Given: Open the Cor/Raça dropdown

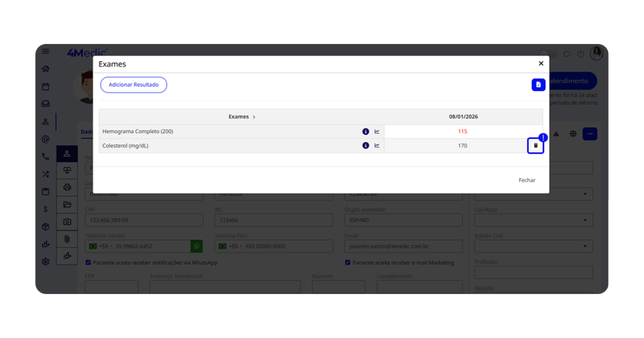Looking at the screenshot, I should point(533,220).
